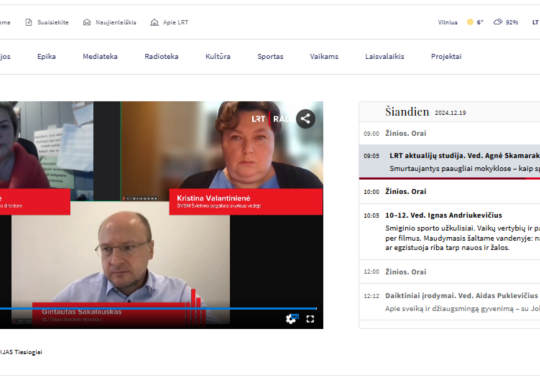Go to the Radioteka section
Image resolution: width=540 pixels, height=380 pixels.
point(161,57)
